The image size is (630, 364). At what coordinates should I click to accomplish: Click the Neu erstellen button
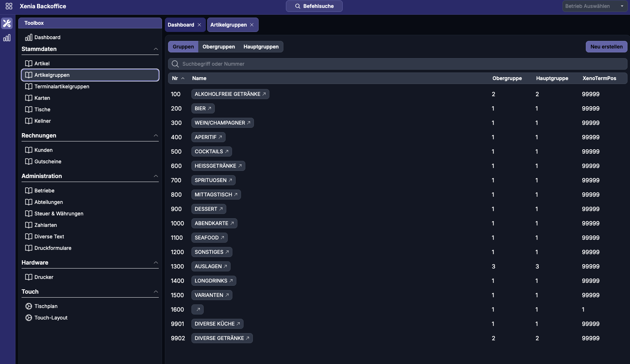tap(606, 47)
